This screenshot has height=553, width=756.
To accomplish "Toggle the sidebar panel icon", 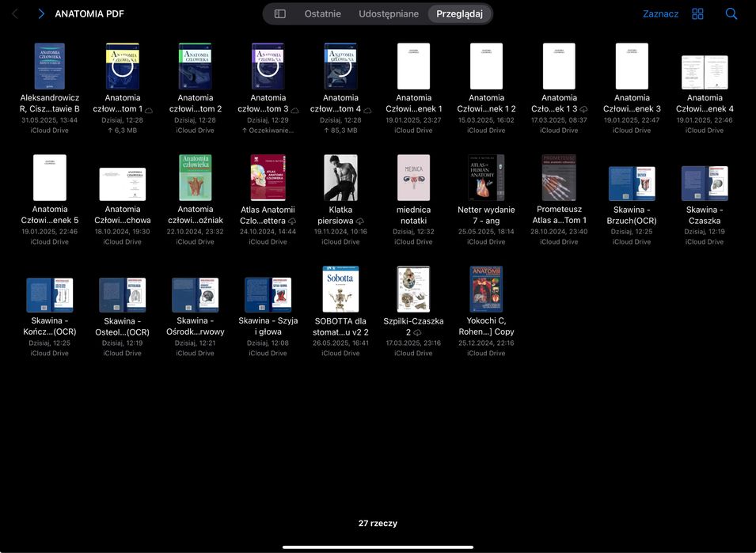I will click(x=279, y=14).
